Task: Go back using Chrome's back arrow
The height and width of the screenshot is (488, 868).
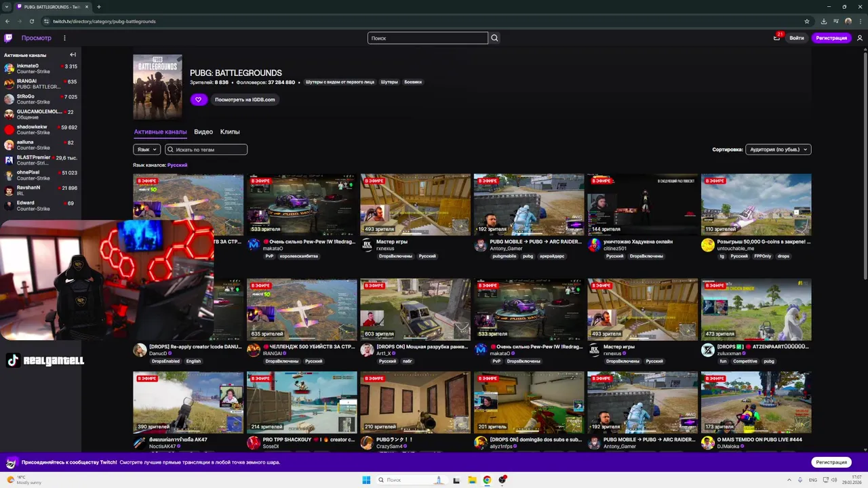Action: (8, 21)
